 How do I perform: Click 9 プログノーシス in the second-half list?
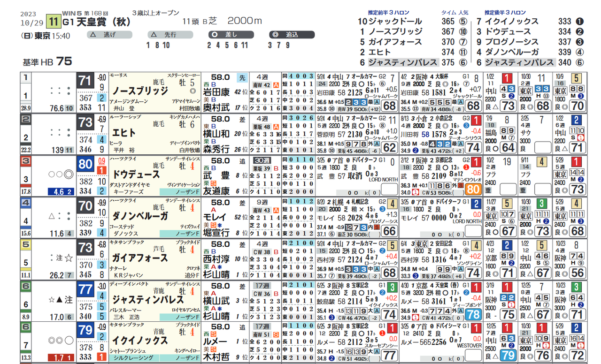click(x=507, y=42)
